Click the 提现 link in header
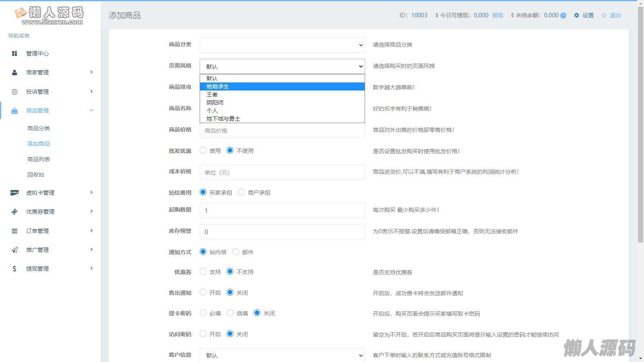Viewport: 644px width, 362px height. click(x=497, y=15)
